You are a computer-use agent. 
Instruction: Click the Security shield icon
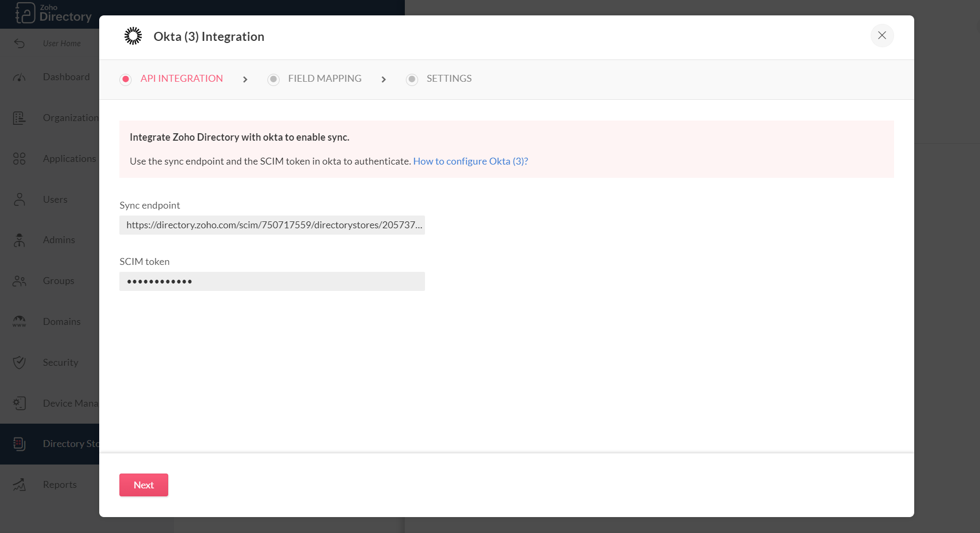pyautogui.click(x=20, y=363)
